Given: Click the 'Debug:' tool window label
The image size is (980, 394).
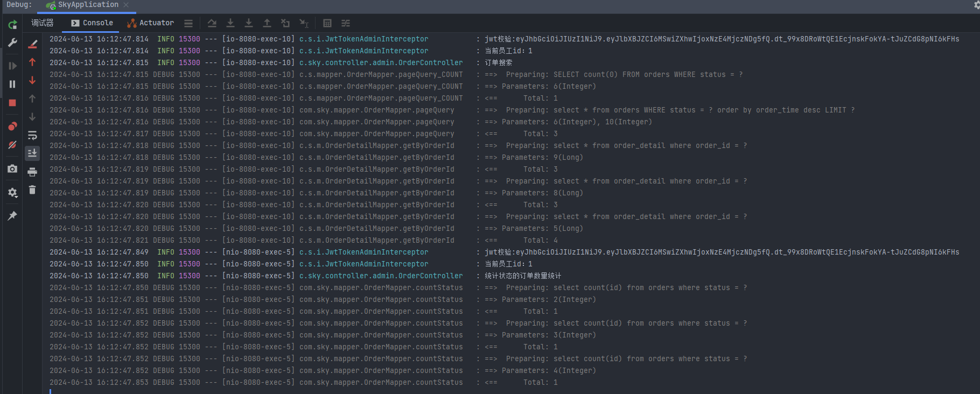Looking at the screenshot, I should [19, 5].
